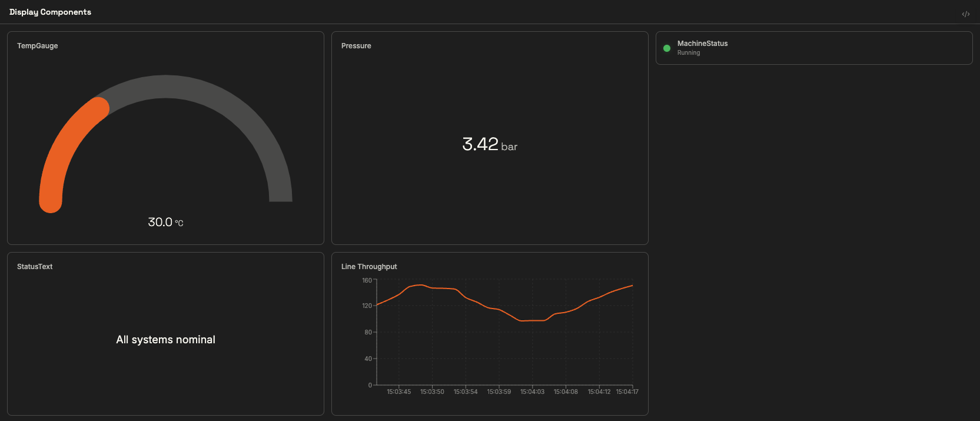Image resolution: width=980 pixels, height=421 pixels.
Task: Click the TempGauge card label
Action: tap(38, 46)
